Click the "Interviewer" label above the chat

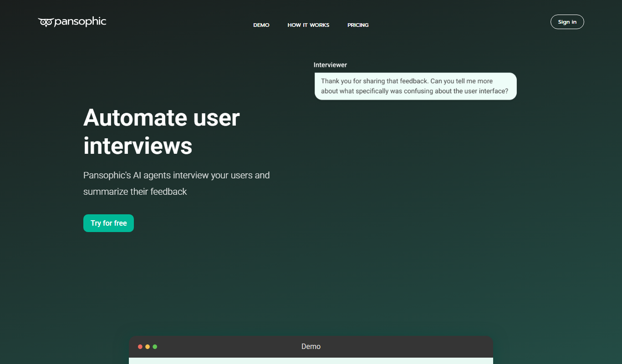click(x=330, y=65)
